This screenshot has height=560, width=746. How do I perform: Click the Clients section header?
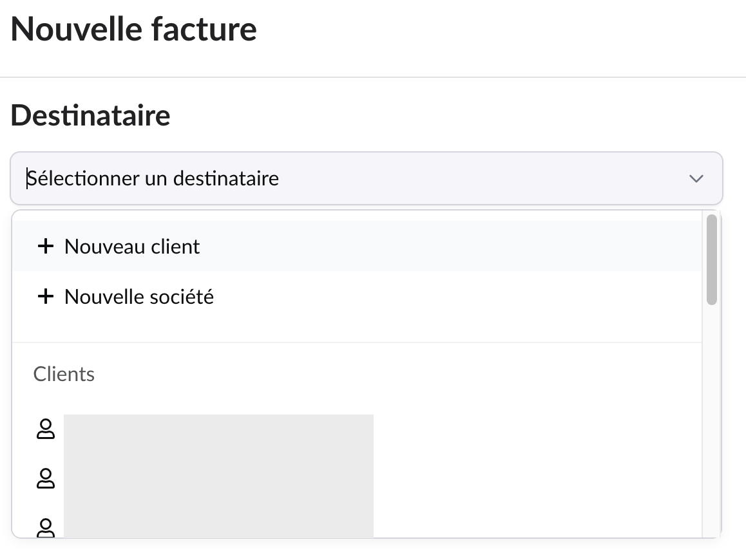[x=64, y=374]
